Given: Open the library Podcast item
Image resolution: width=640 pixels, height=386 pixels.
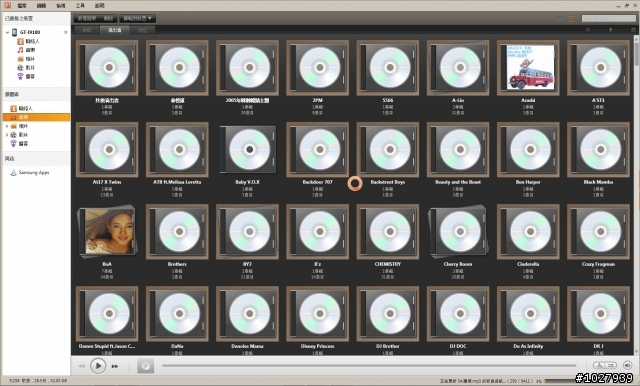Looking at the screenshot, I should click(x=19, y=144).
